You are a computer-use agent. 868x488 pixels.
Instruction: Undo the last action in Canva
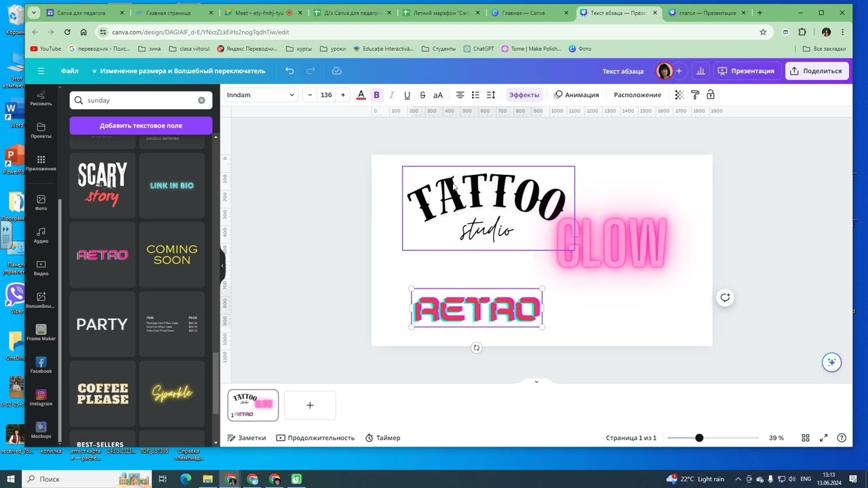[x=290, y=70]
